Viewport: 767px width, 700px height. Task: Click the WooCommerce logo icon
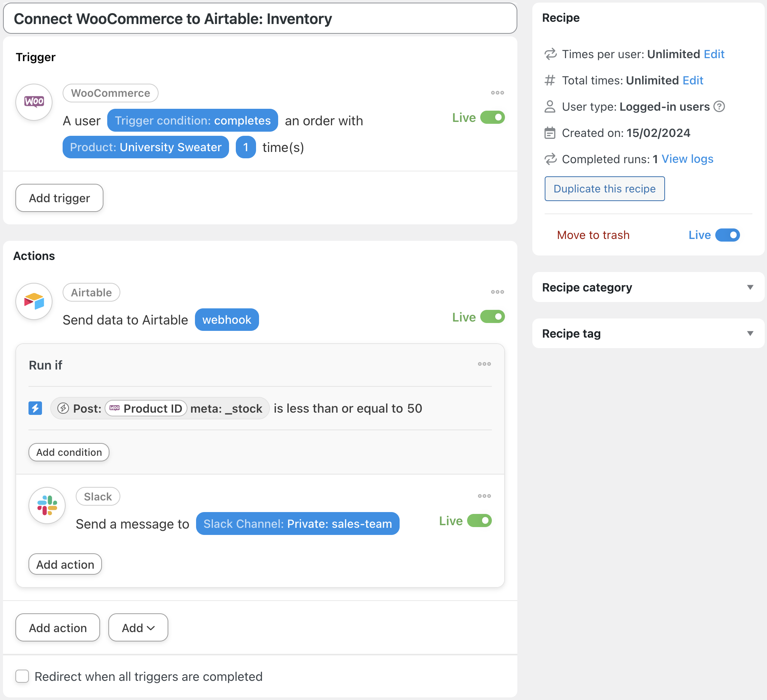click(x=34, y=102)
